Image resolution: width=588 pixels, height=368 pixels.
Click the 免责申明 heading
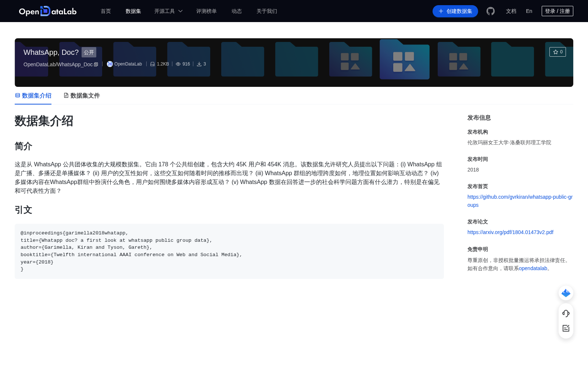point(478,249)
